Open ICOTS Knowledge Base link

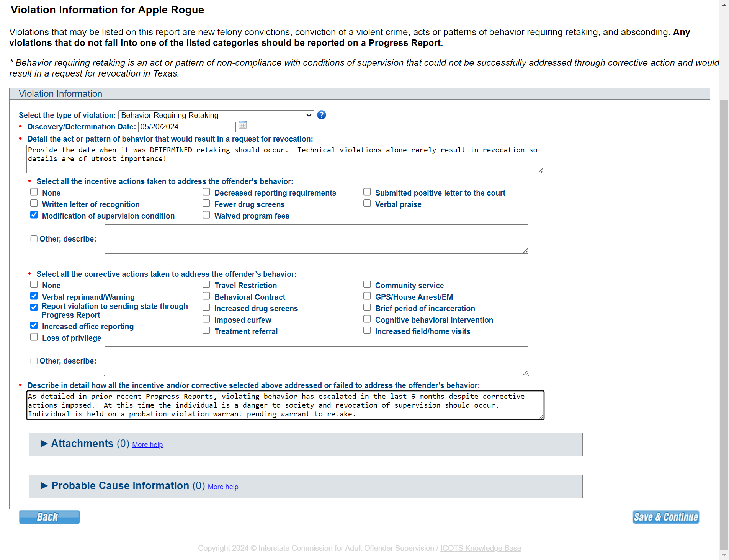click(x=481, y=548)
